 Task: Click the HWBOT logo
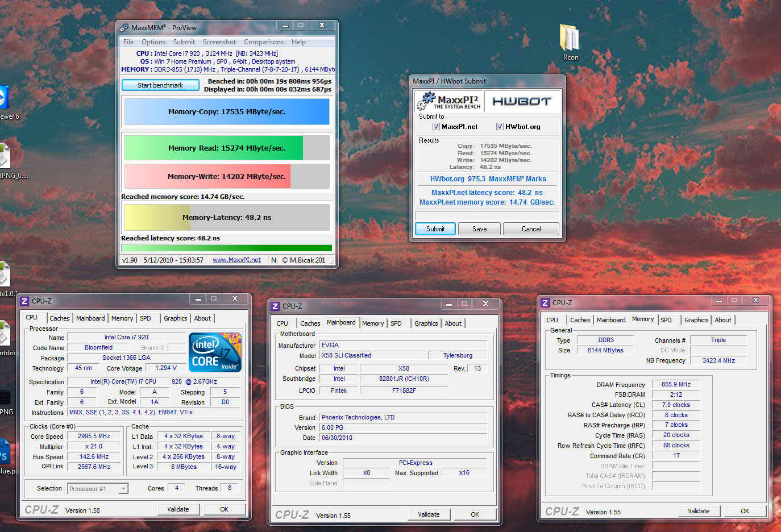pyautogui.click(x=522, y=101)
